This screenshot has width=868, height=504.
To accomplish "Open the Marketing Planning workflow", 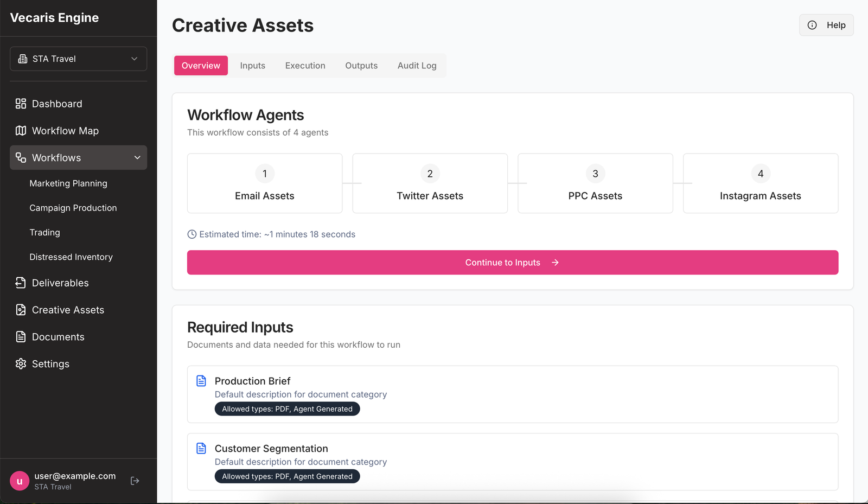I will (x=68, y=183).
